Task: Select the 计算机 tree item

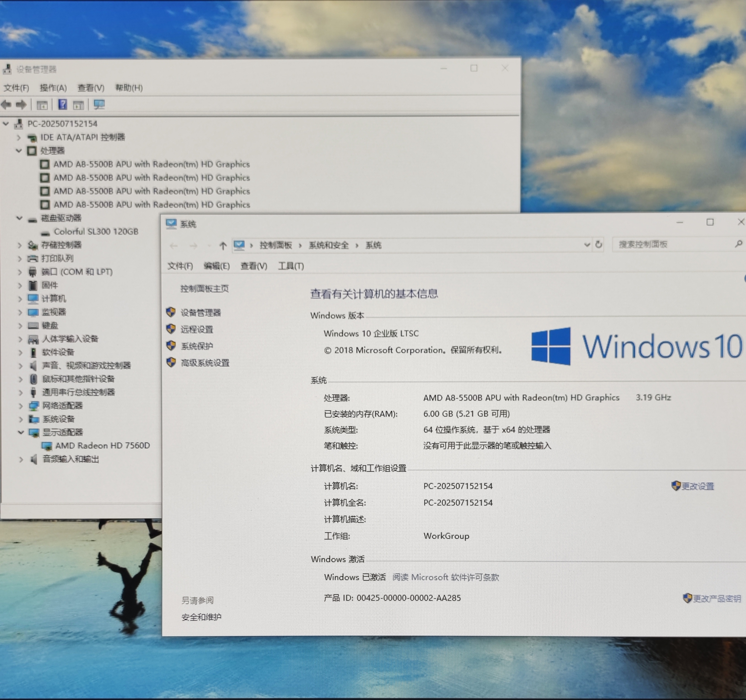Action: [54, 299]
